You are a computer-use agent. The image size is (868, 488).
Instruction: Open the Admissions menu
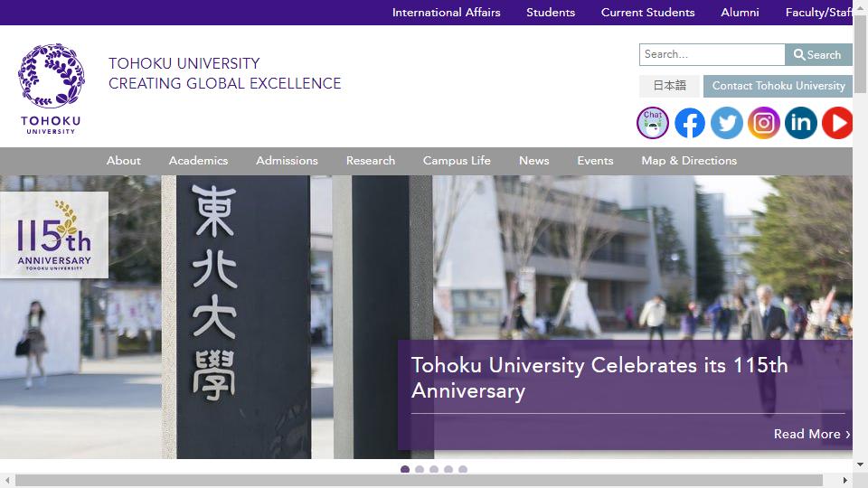coord(287,161)
